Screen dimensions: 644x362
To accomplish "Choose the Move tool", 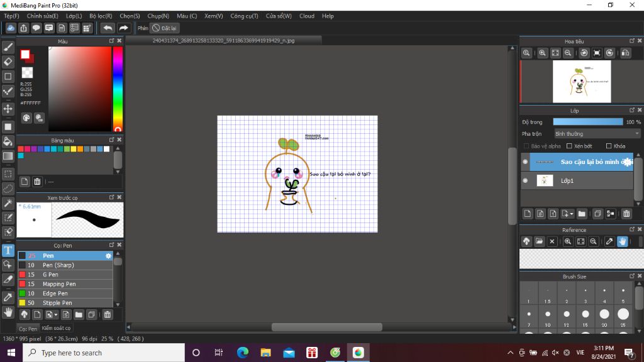I will click(x=8, y=109).
